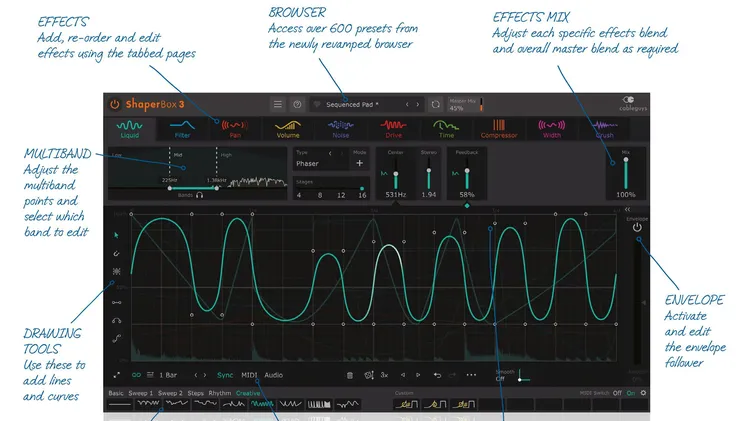This screenshot has height=421, width=750.
Task: Click the Feedback 58% slider
Action: (x=467, y=173)
